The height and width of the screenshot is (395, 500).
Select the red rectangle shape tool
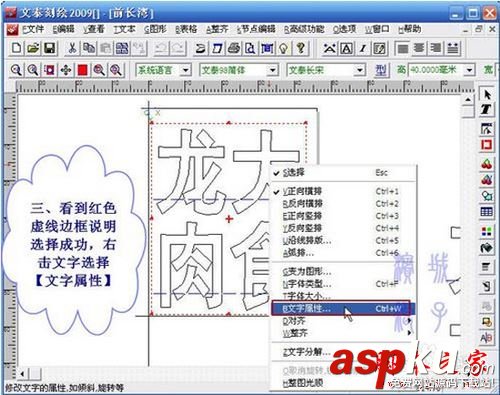coord(486,145)
